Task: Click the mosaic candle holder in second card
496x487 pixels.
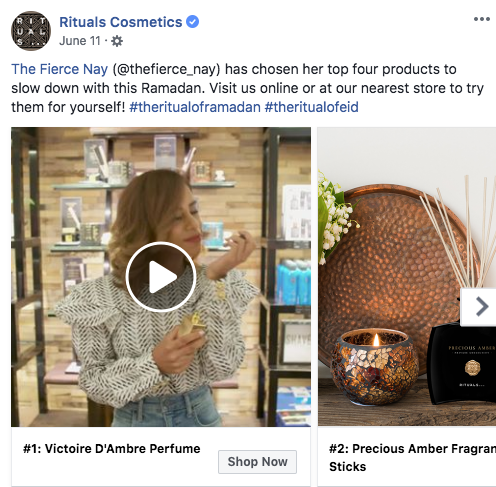Action: pyautogui.click(x=375, y=367)
